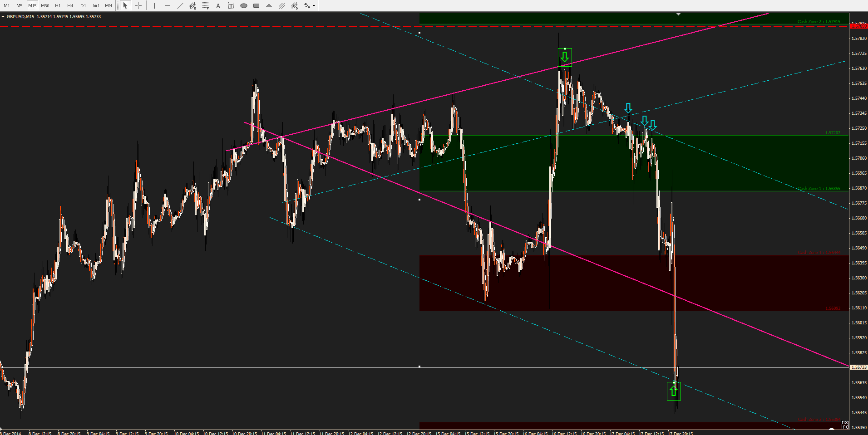Choose the Text 'A' tool

point(218,5)
